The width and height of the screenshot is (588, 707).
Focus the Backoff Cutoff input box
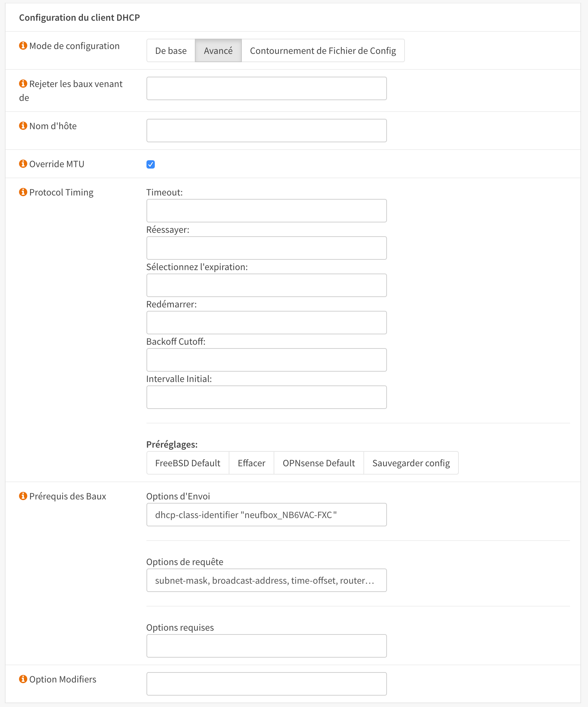(x=266, y=360)
